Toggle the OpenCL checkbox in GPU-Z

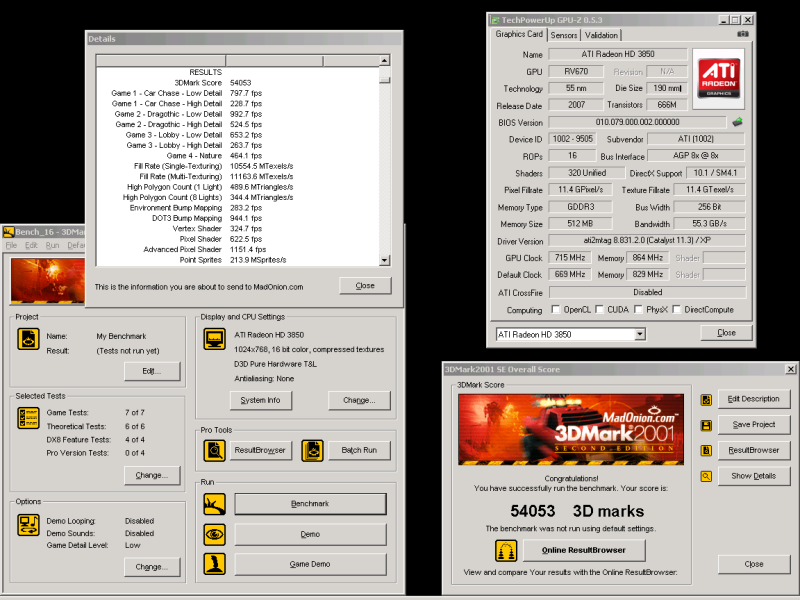pos(555,309)
